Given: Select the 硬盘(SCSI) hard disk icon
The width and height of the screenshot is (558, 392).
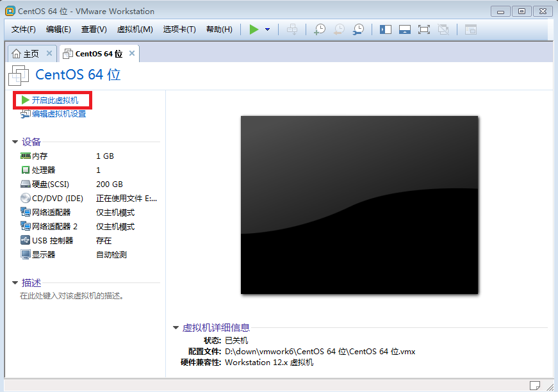Looking at the screenshot, I should (x=25, y=184).
